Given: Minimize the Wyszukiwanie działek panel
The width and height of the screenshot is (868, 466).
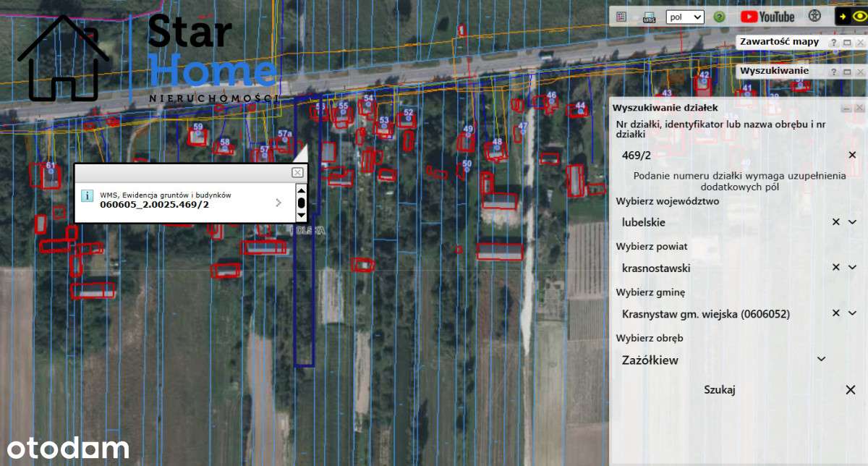Looking at the screenshot, I should 846,108.
